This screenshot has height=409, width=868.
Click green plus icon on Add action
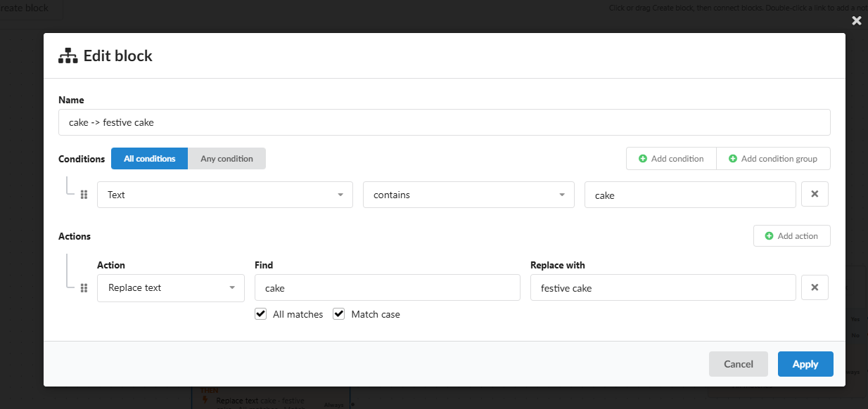[x=769, y=236]
